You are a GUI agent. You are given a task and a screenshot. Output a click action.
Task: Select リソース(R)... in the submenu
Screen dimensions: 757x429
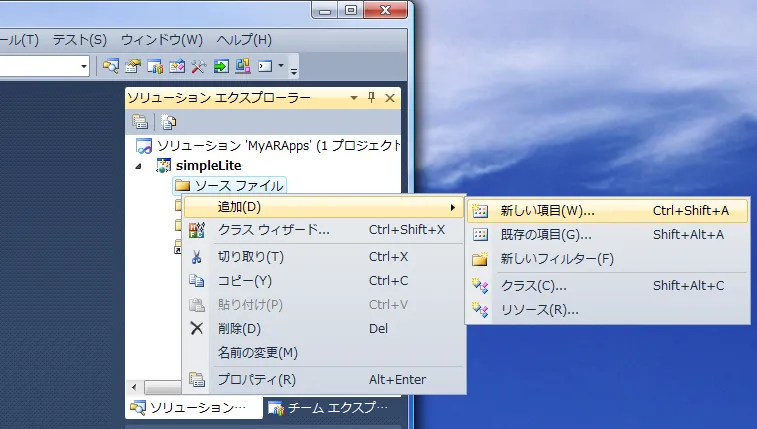point(607,310)
